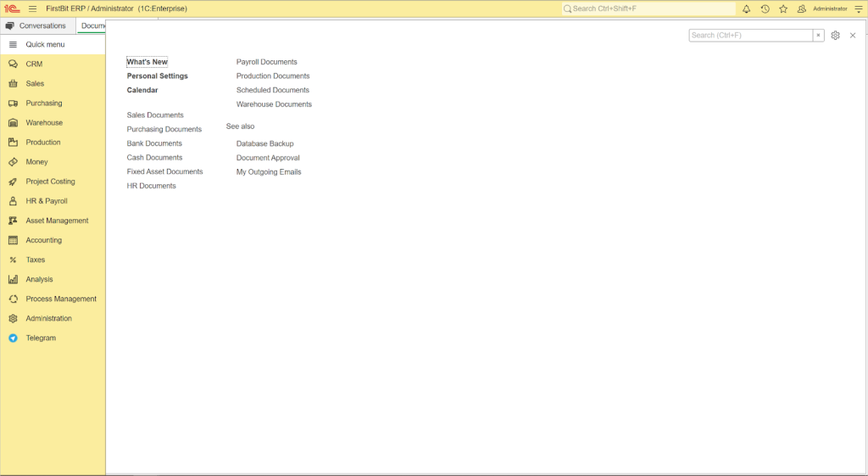Click the panel Search (Ctrl+F) field
This screenshot has height=476, width=868.
(x=751, y=35)
